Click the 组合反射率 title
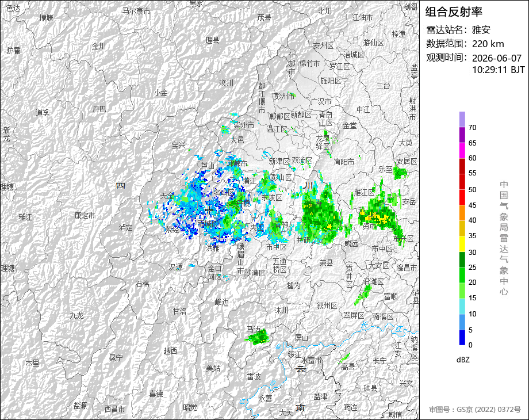The image size is (529, 420). coord(454,12)
